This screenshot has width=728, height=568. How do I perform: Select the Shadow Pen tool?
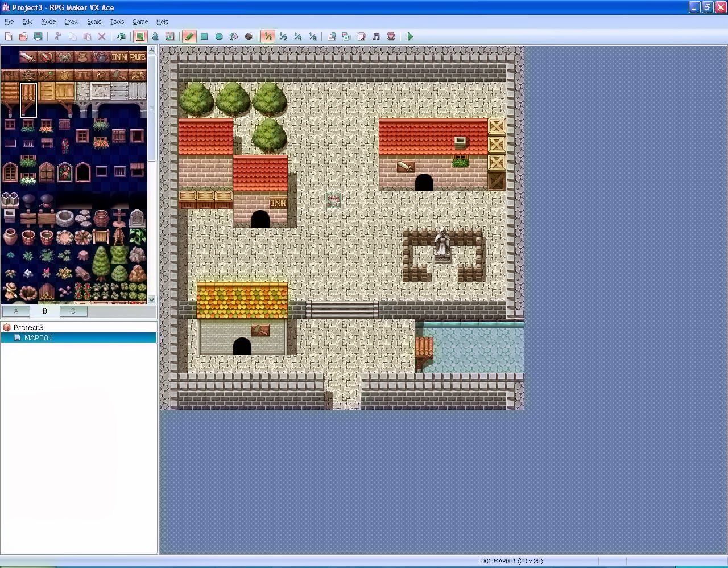[249, 36]
